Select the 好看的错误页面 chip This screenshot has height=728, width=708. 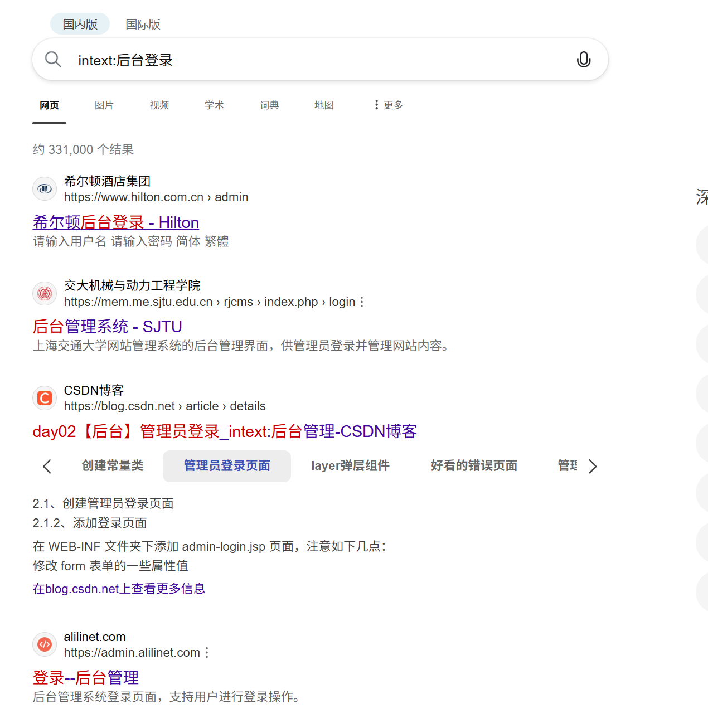tap(474, 466)
